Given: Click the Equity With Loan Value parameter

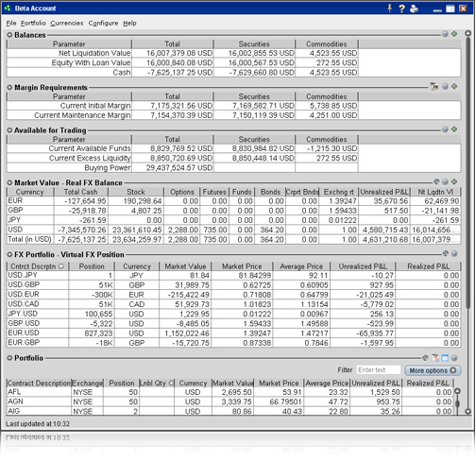Looking at the screenshot, I should point(91,62).
